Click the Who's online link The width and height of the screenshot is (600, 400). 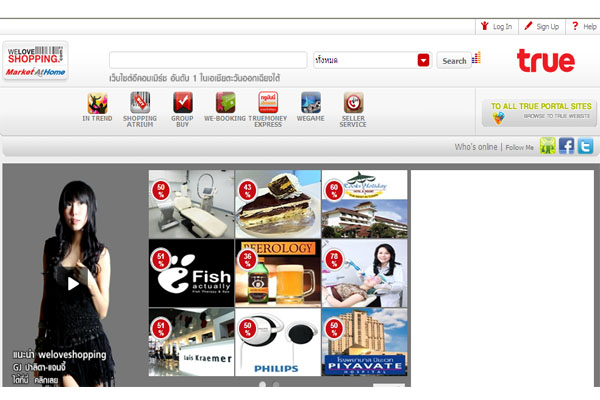(x=476, y=147)
